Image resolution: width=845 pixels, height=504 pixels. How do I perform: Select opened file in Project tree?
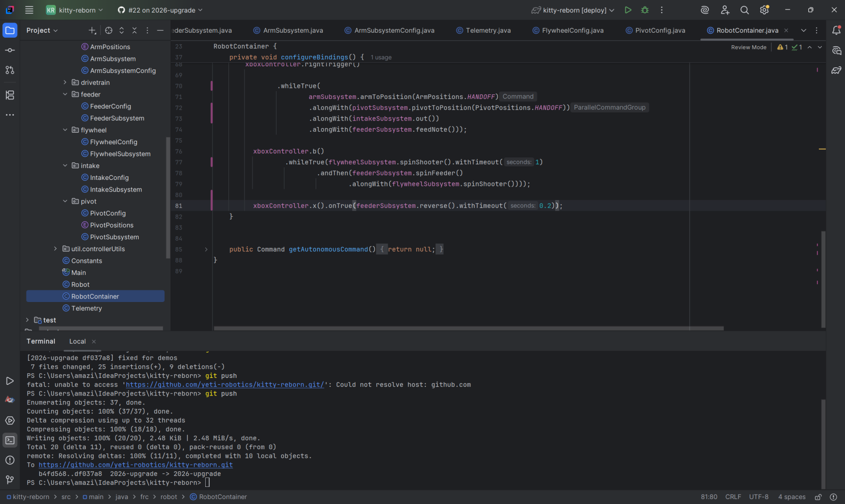click(109, 31)
